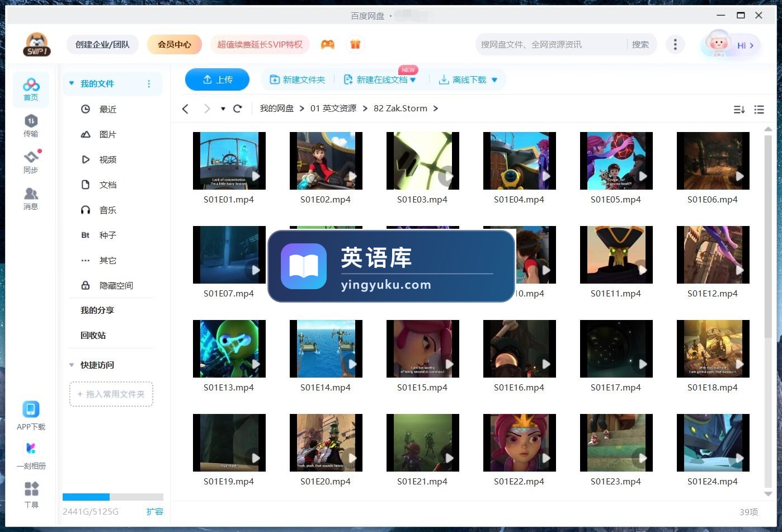Click the 拖入常用文件夹 drop box
Screen dimensions: 782x532
tap(111, 394)
